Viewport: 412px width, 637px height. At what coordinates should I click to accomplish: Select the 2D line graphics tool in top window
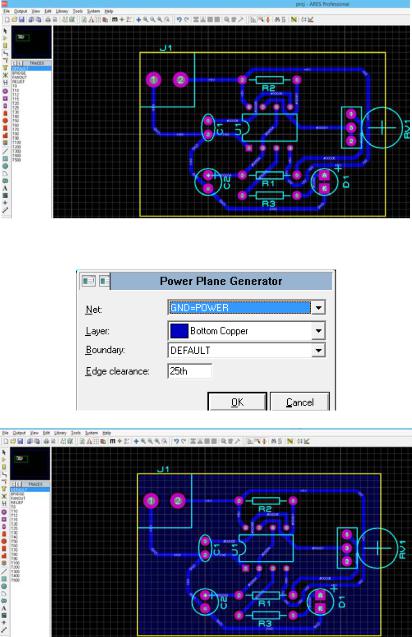[5, 151]
